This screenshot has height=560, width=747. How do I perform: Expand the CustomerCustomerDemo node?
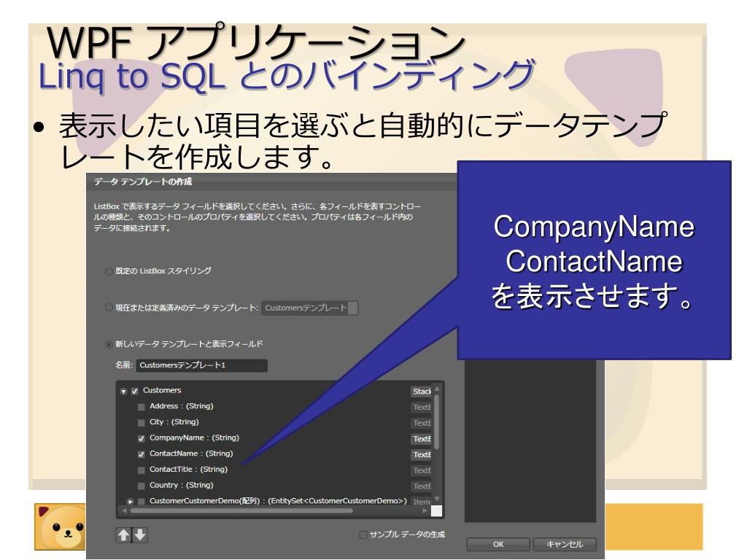pos(130,502)
